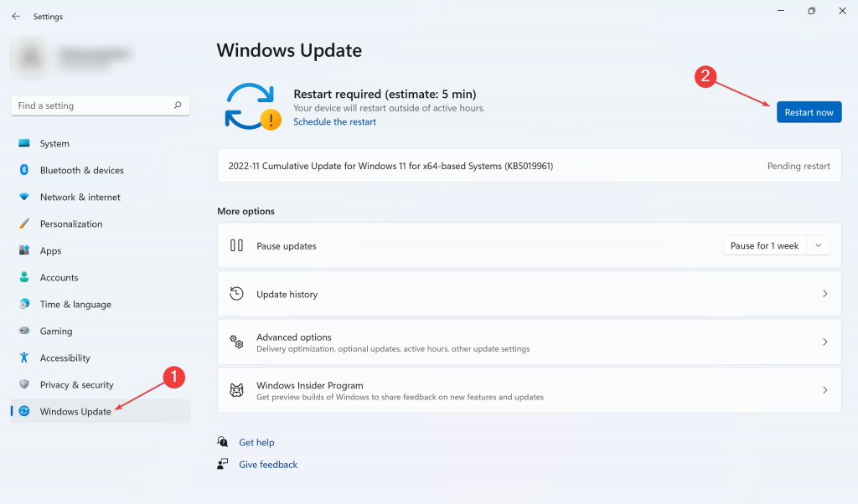The image size is (858, 504).
Task: Click the Network wifi icon
Action: click(24, 197)
